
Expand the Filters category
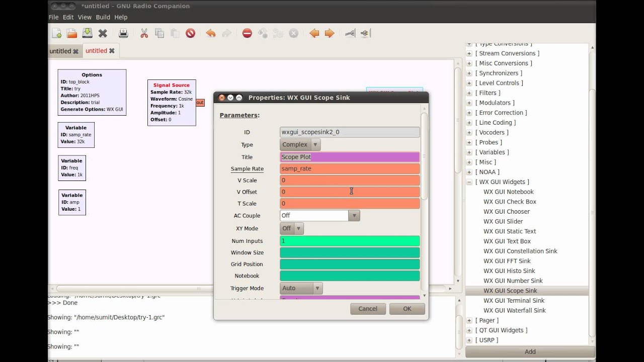[469, 93]
